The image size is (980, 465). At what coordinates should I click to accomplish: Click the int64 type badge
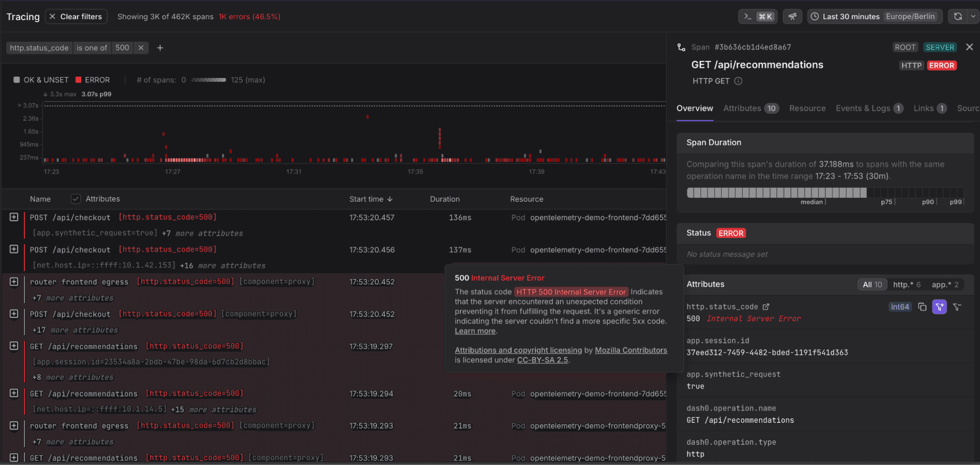click(900, 307)
